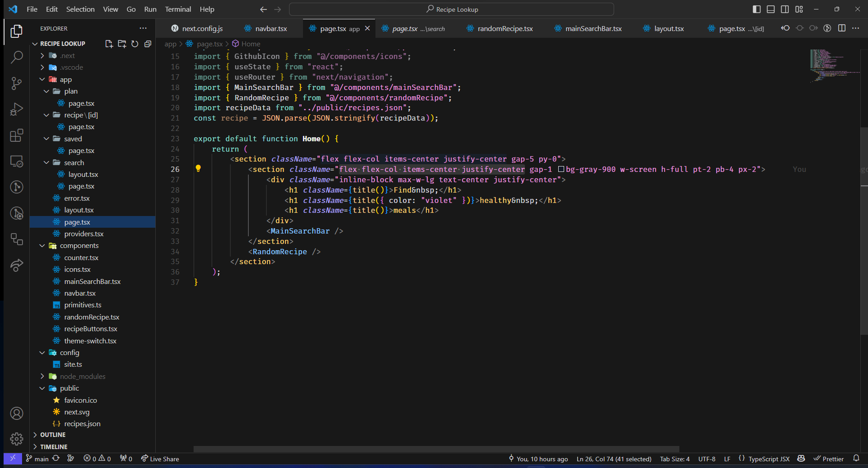Toggle the secondary side bar
868x468 pixels.
click(785, 9)
